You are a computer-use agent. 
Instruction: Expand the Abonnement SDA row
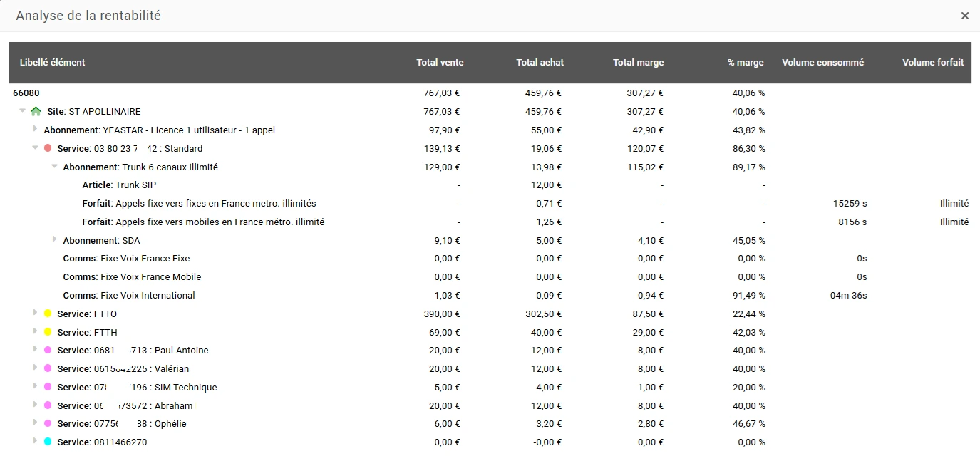[55, 239]
